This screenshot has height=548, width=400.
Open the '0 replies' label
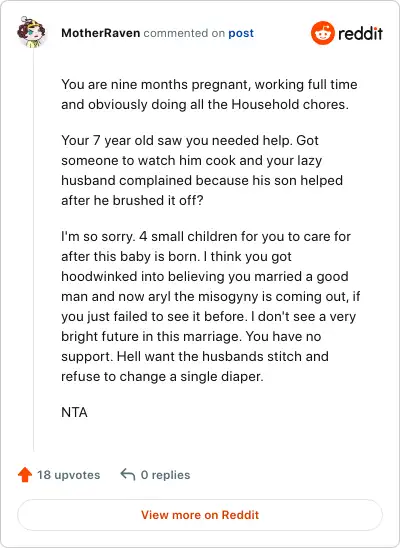pos(165,475)
